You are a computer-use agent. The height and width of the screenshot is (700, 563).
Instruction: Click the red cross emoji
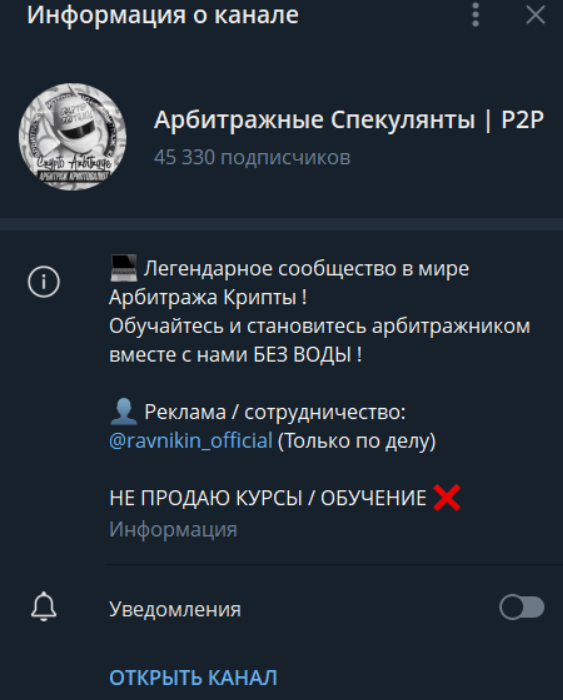(447, 497)
